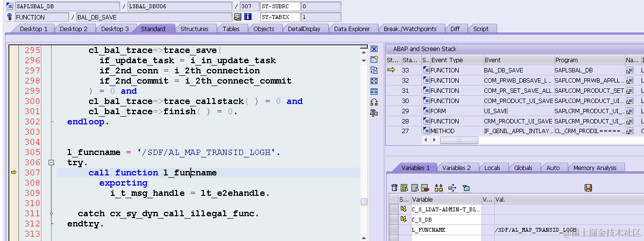The width and height of the screenshot is (644, 241).
Task: Click the pulse icon next to C_S_DB variable
Action: point(403,220)
